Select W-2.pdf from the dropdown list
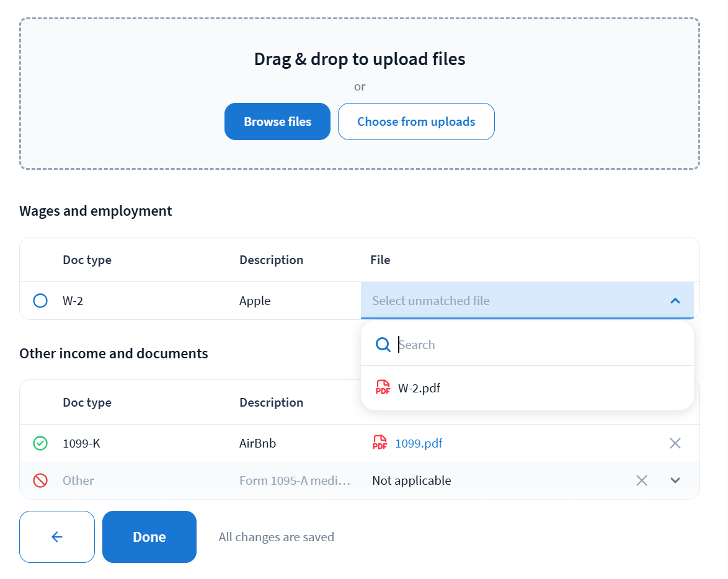Screen dimensions: 728x579 [x=419, y=388]
